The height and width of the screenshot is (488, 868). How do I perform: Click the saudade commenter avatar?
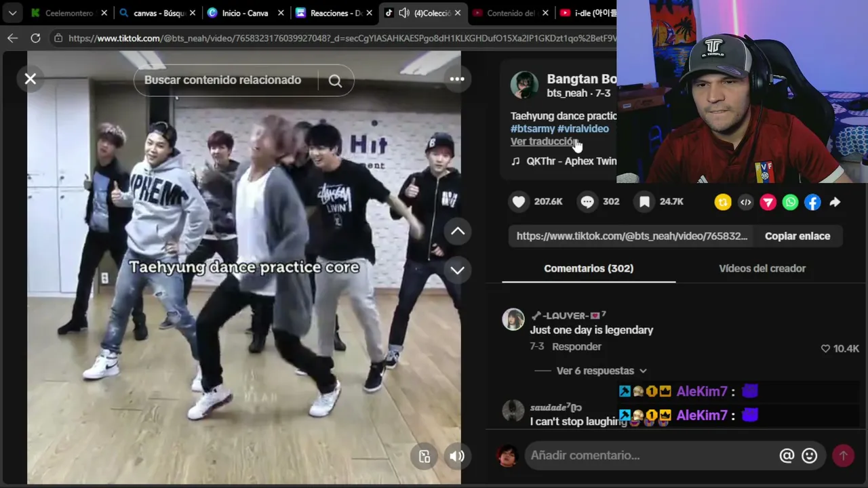click(x=513, y=411)
